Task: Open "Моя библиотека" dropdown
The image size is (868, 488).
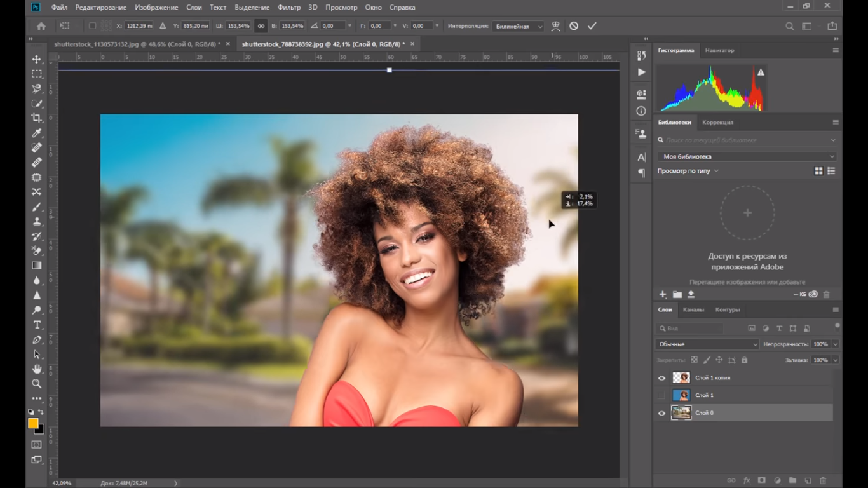Action: coord(747,156)
